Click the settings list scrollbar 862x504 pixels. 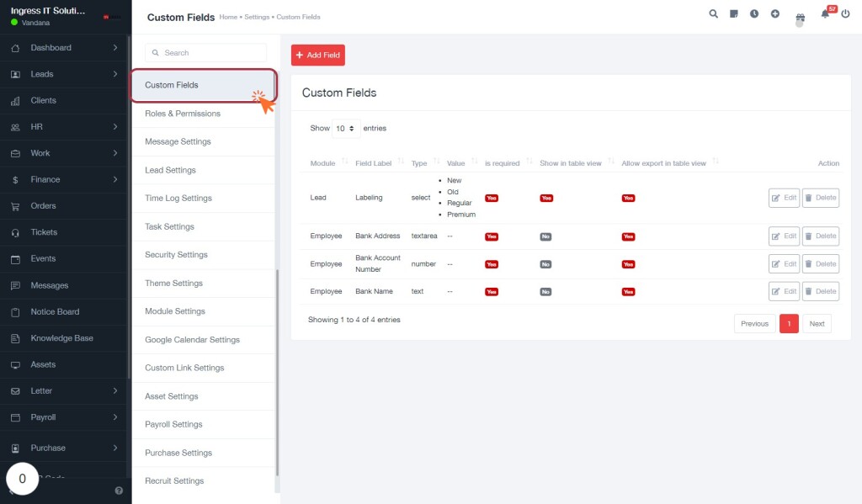(277, 372)
